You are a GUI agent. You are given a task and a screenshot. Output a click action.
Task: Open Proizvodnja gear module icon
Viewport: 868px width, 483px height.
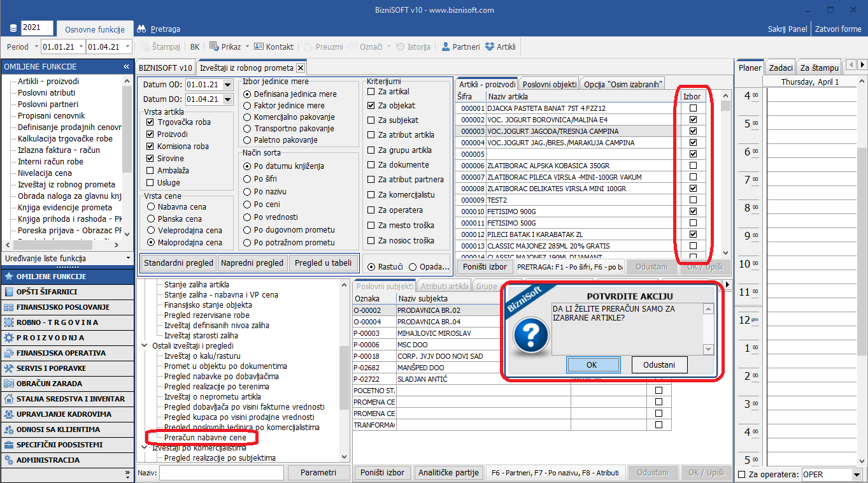point(9,338)
